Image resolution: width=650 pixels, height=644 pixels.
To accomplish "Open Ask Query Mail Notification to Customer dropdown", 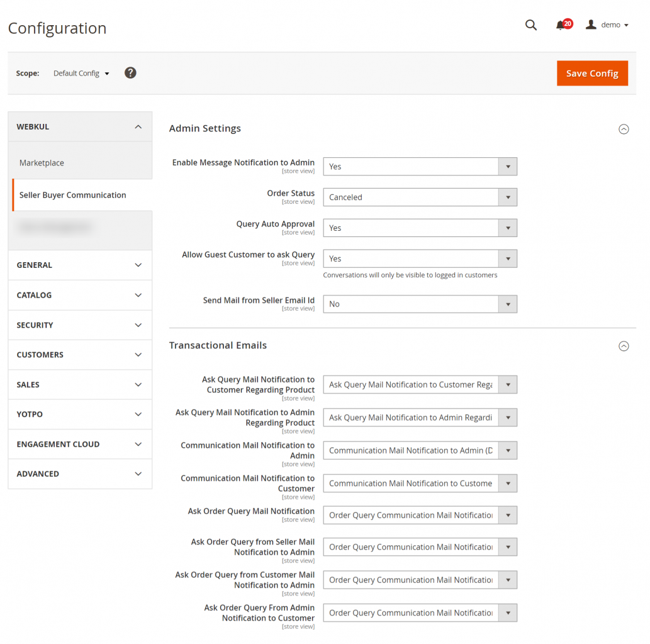I will 420,385.
